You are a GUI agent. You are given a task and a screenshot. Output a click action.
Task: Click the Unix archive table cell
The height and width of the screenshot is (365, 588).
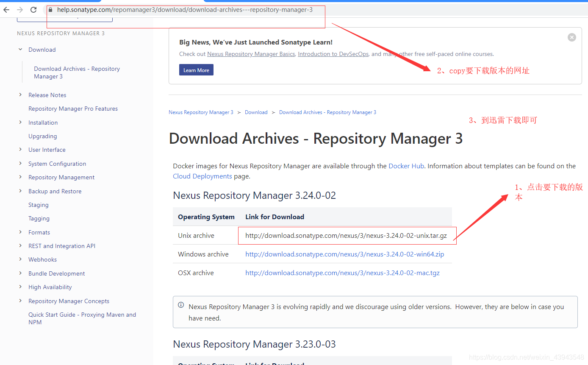tap(196, 236)
